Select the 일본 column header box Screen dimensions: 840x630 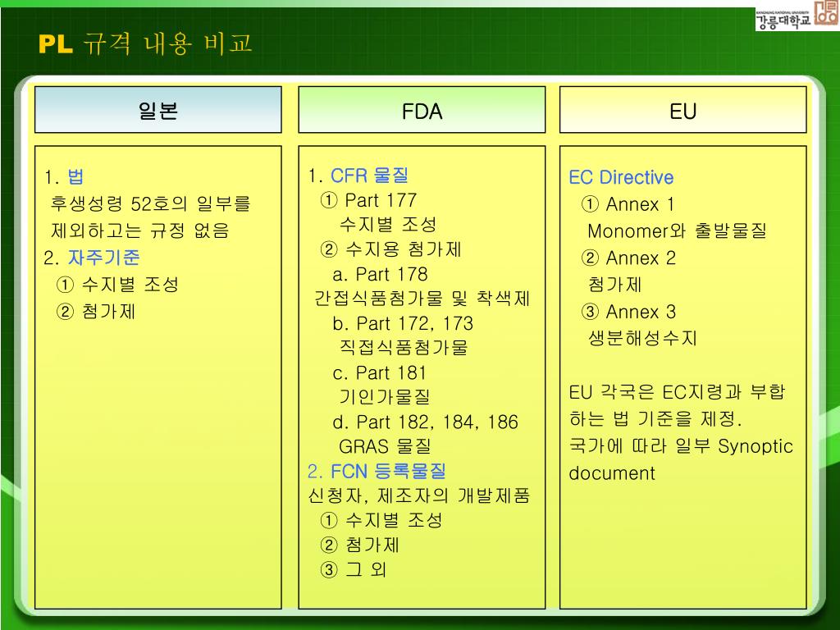coord(158,110)
